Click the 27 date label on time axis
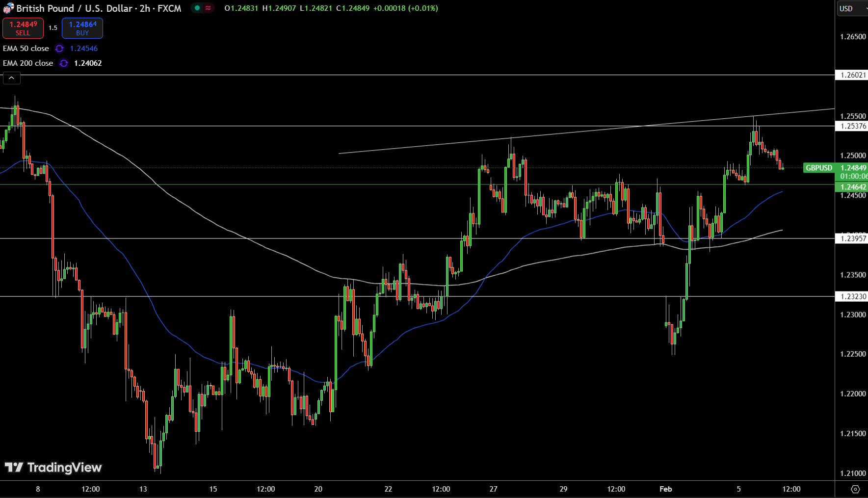The image size is (868, 498). tap(494, 489)
